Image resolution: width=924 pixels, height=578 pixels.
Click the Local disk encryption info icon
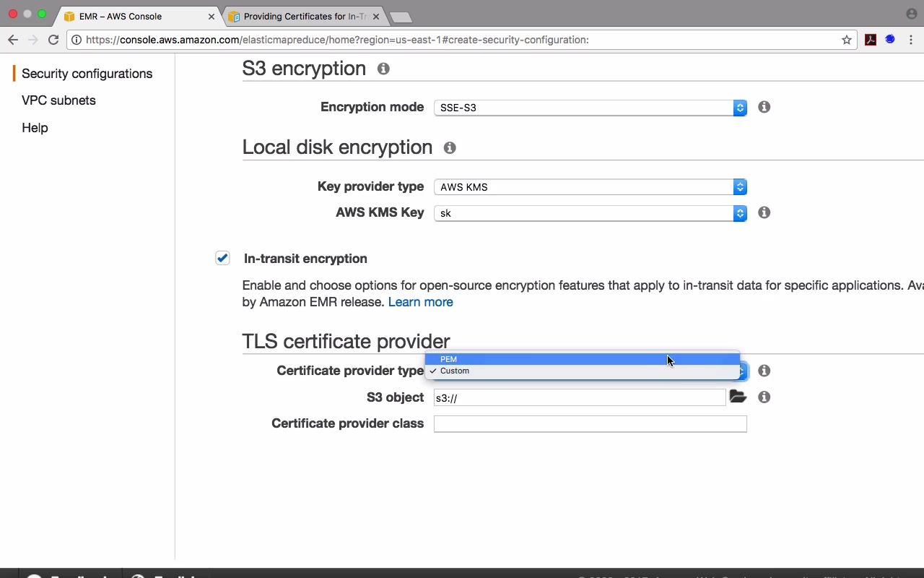click(450, 147)
